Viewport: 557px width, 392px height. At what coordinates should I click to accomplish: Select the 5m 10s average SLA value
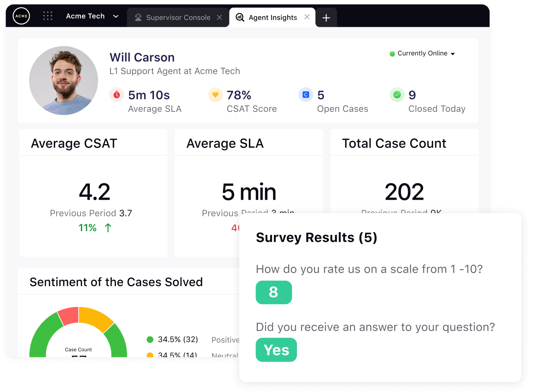click(x=149, y=95)
